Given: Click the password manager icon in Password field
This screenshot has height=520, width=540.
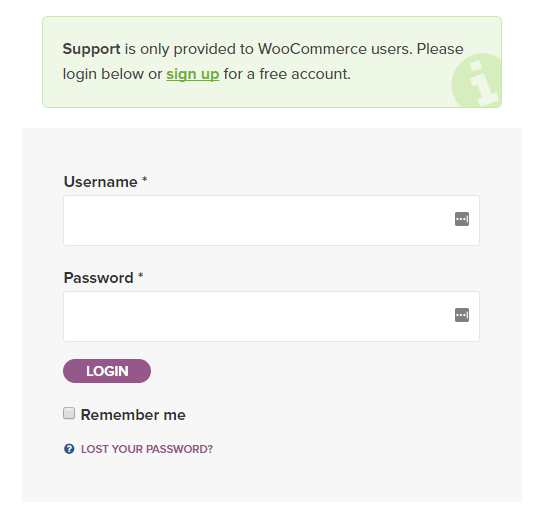Looking at the screenshot, I should pos(461,315).
